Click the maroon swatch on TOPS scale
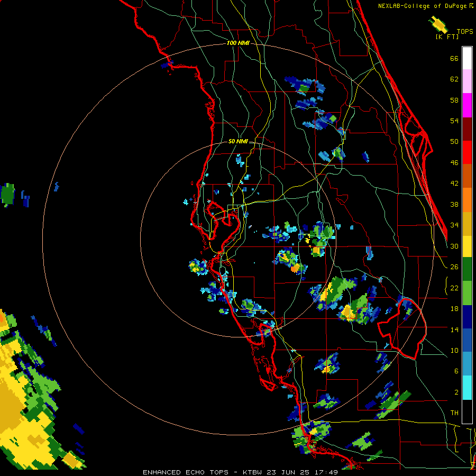The image size is (476, 476). coord(467,129)
